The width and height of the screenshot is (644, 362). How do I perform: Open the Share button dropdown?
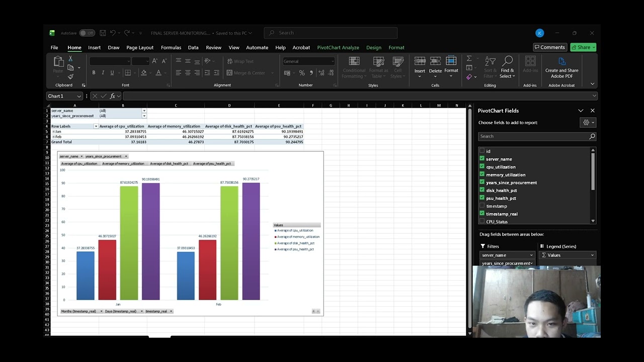tap(594, 47)
